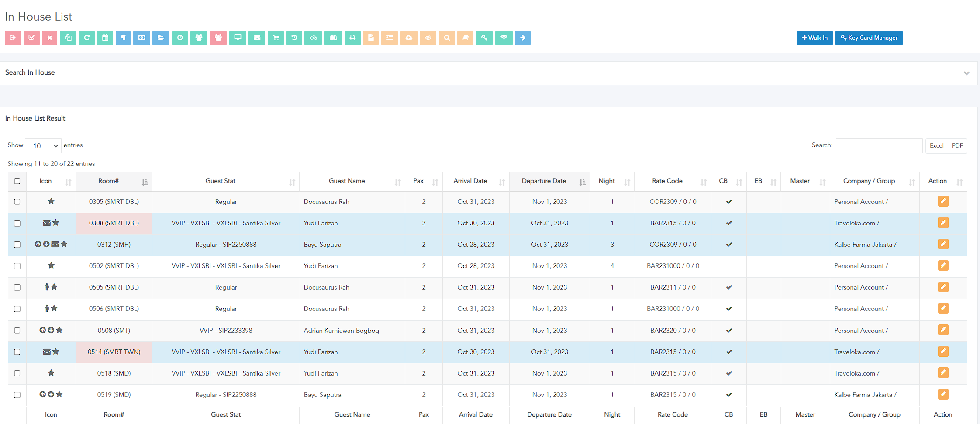Export the list to Excel

click(936, 146)
